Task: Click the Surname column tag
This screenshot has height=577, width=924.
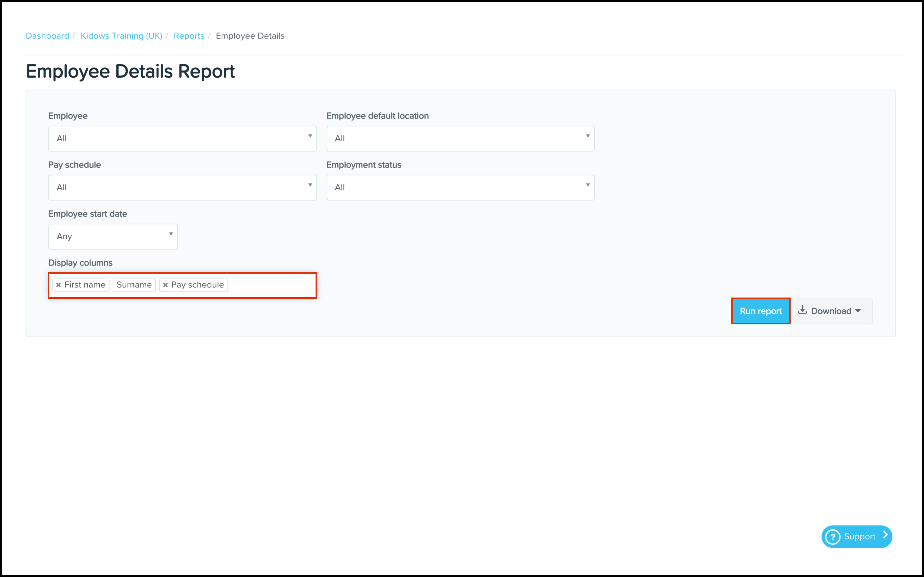Action: pyautogui.click(x=134, y=285)
